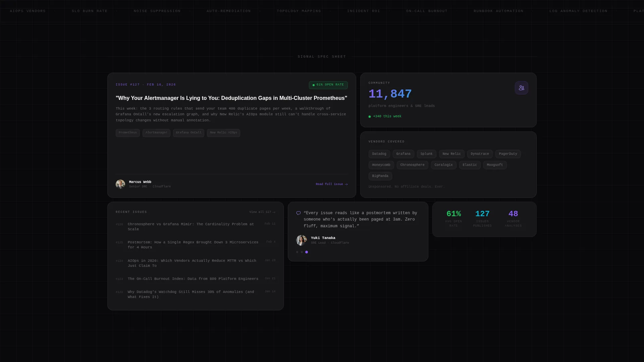Click the AUTO-REMEDIATION ticker item

point(229,11)
